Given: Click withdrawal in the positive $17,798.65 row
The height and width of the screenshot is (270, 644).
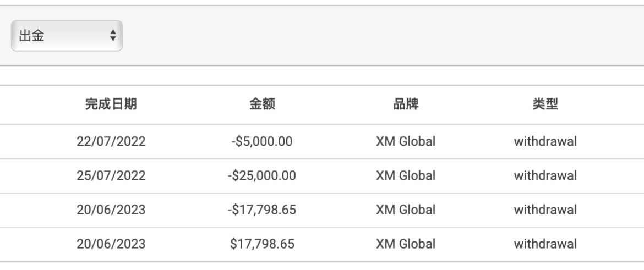Looking at the screenshot, I should (x=545, y=244).
